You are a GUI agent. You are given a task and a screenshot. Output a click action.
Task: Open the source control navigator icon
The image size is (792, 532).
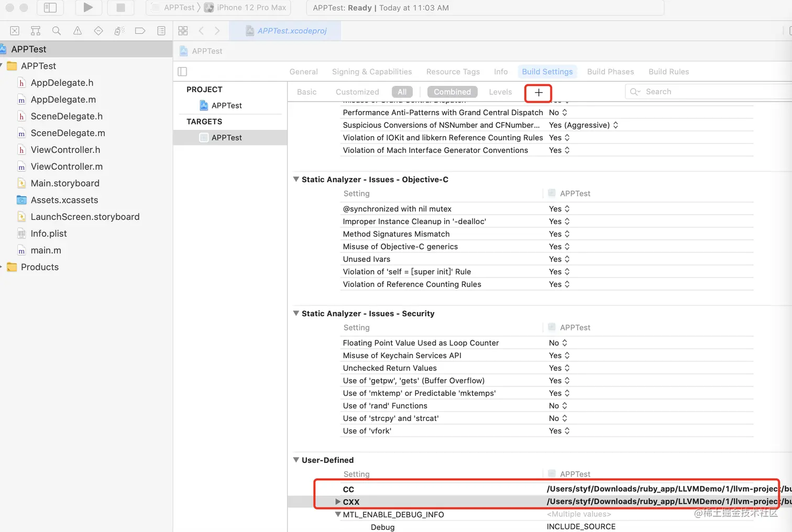click(15, 31)
